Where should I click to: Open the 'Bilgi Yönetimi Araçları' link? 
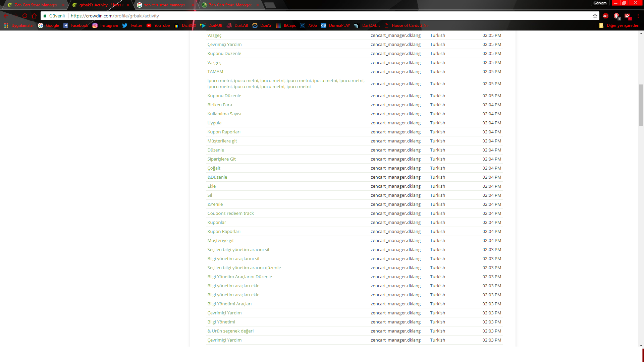click(229, 304)
